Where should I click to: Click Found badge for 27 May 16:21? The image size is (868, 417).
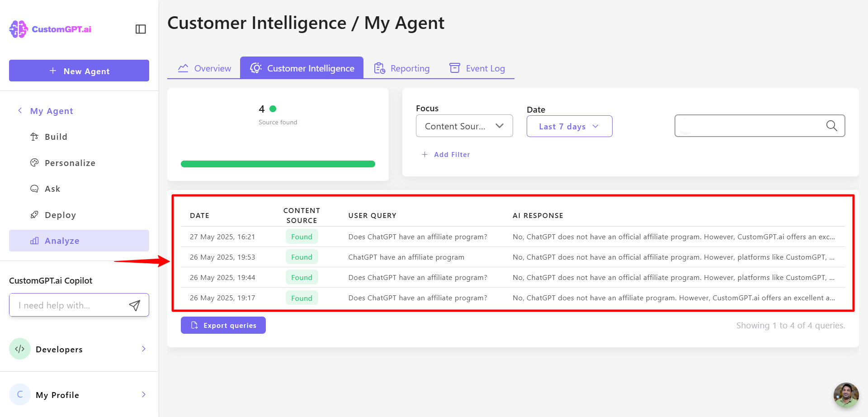click(x=302, y=237)
